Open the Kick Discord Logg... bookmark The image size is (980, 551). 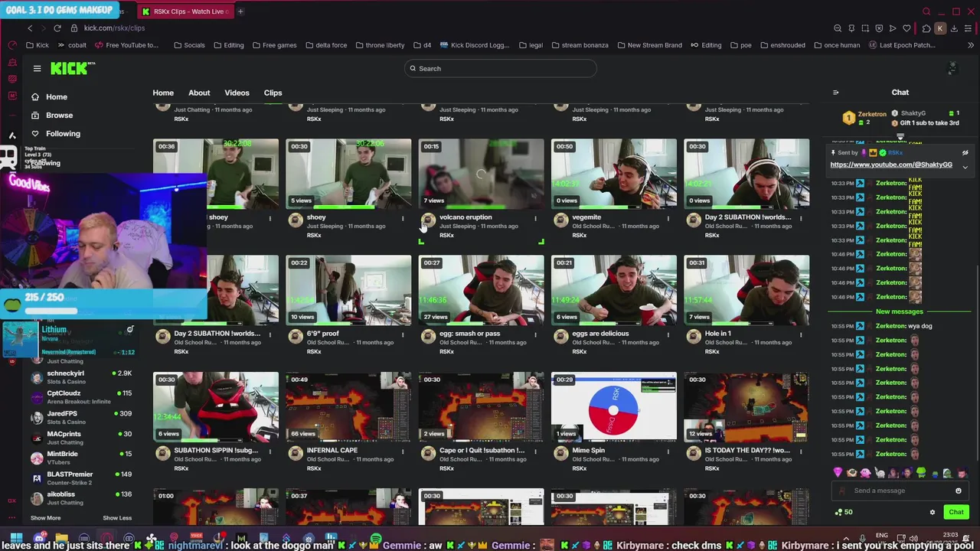point(475,45)
